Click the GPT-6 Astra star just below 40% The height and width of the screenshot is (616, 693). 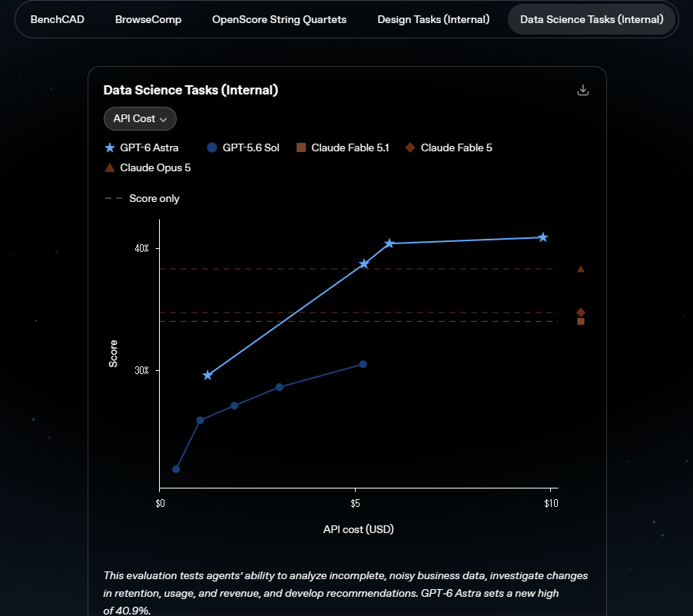point(363,263)
